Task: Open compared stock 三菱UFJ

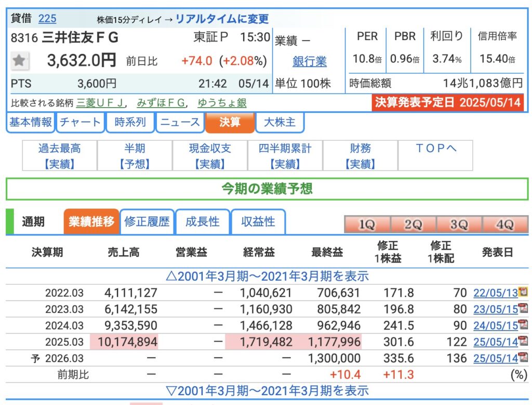Action: (x=100, y=103)
